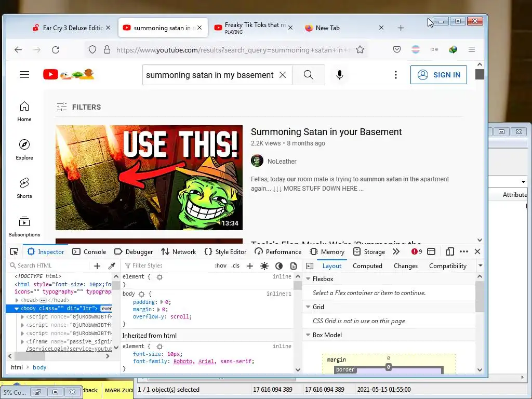
Task: Run the YouTube search with magnifier button
Action: tap(309, 75)
